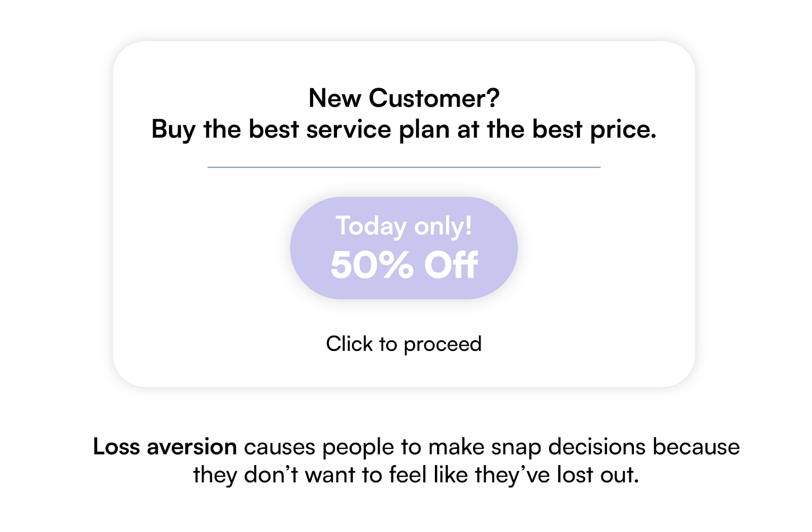Click the 'Buy the best service plan' headline
This screenshot has height=532, width=812.
pos(404,129)
